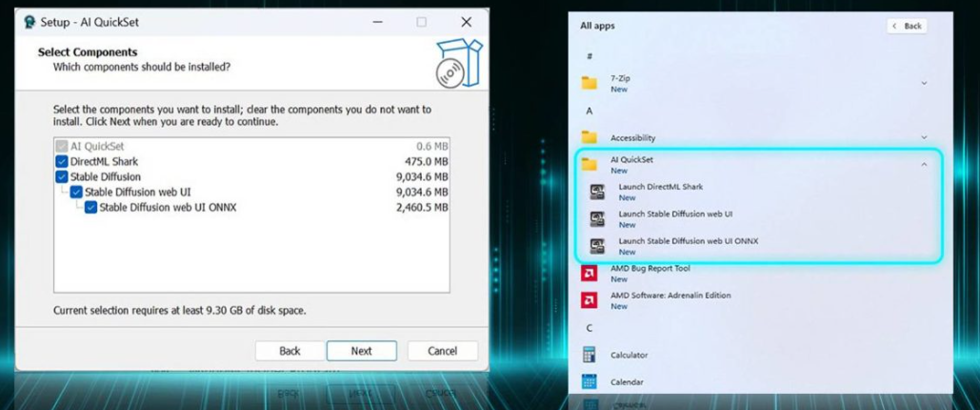
Task: Minimize the AI QuickSet setup window
Action: pyautogui.click(x=377, y=22)
